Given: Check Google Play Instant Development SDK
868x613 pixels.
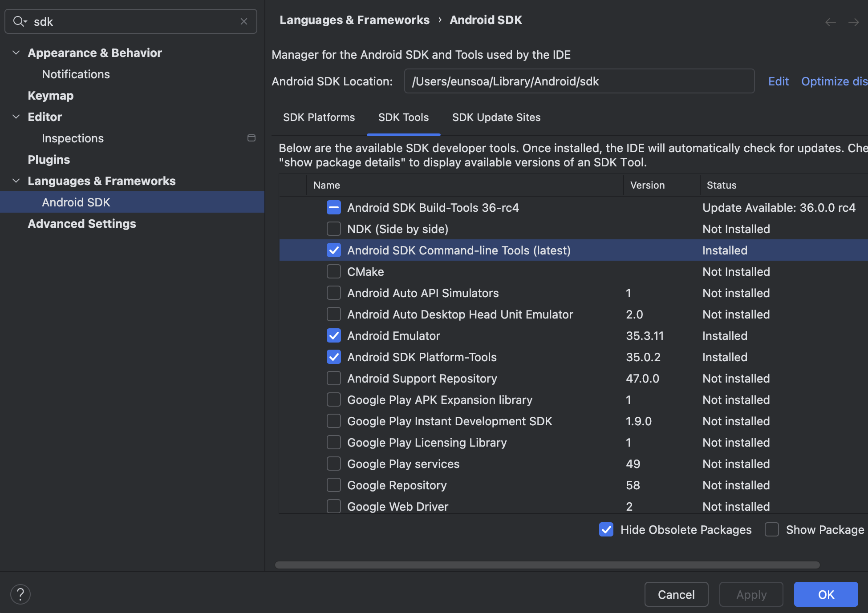Looking at the screenshot, I should (334, 421).
